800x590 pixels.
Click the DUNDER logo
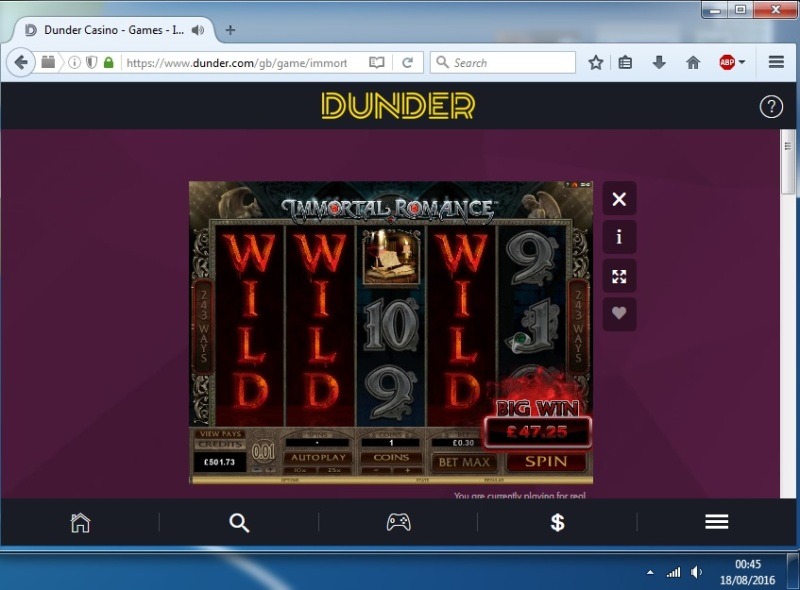pyautogui.click(x=398, y=106)
